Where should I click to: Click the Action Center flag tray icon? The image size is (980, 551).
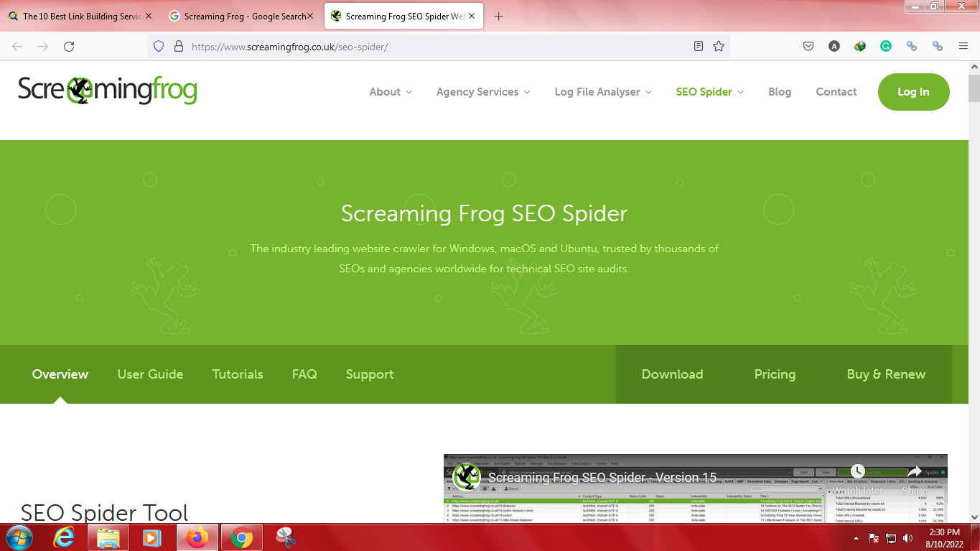point(874,538)
